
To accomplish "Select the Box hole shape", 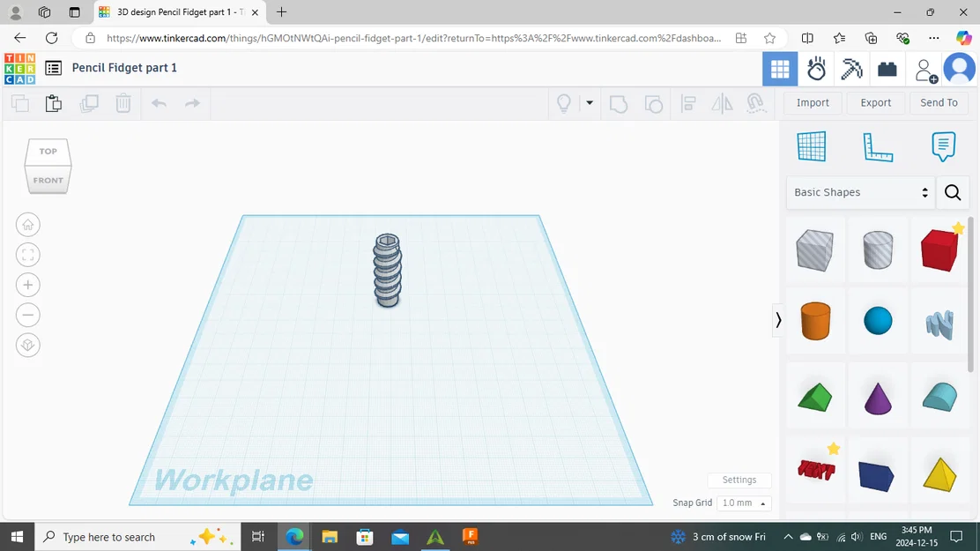I will coord(815,250).
